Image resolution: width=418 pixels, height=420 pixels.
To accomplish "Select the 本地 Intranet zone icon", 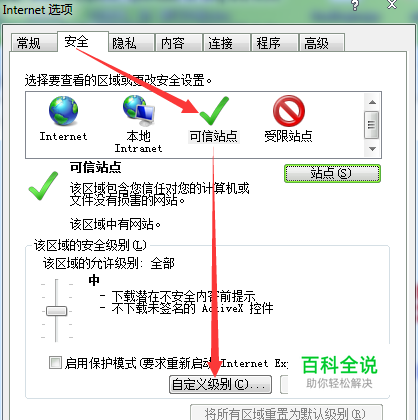I will tap(138, 111).
